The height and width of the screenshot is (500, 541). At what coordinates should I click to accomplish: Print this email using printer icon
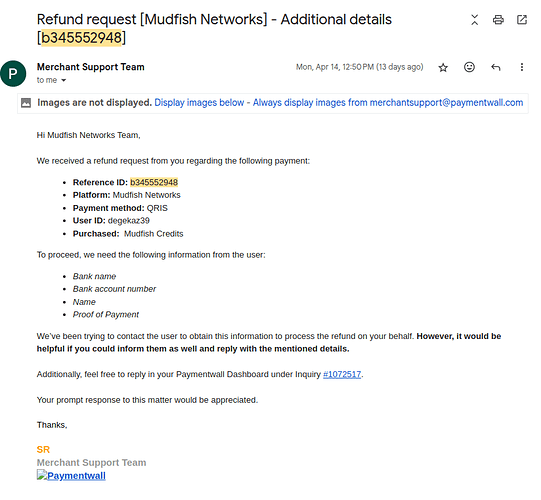498,20
